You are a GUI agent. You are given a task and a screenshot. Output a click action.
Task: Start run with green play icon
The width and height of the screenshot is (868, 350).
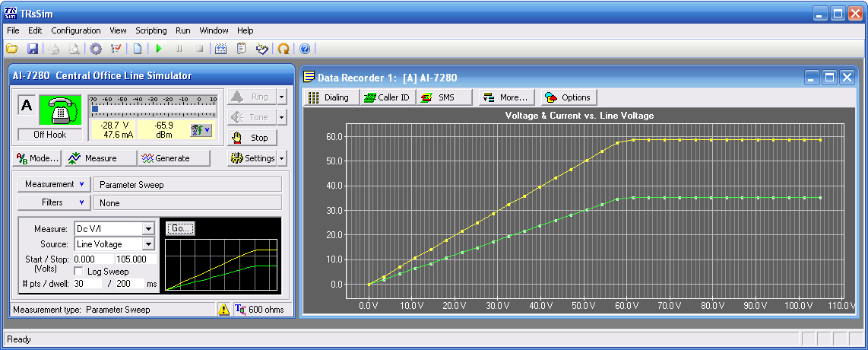[159, 49]
